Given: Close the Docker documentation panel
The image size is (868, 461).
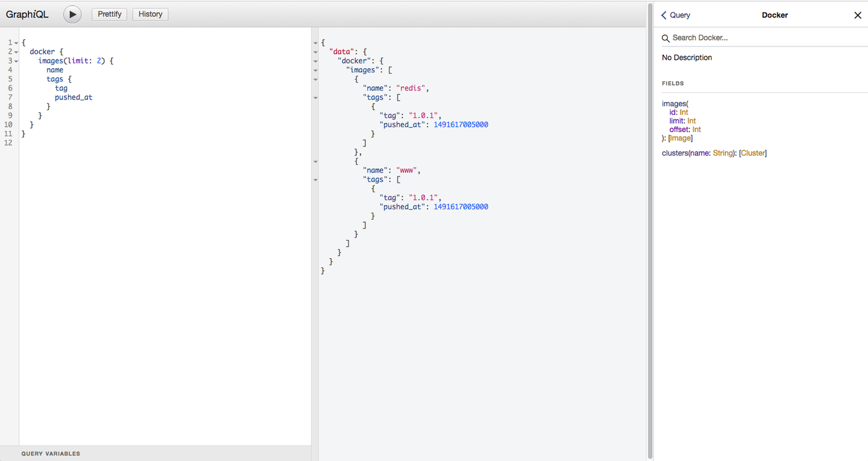Looking at the screenshot, I should (x=858, y=15).
